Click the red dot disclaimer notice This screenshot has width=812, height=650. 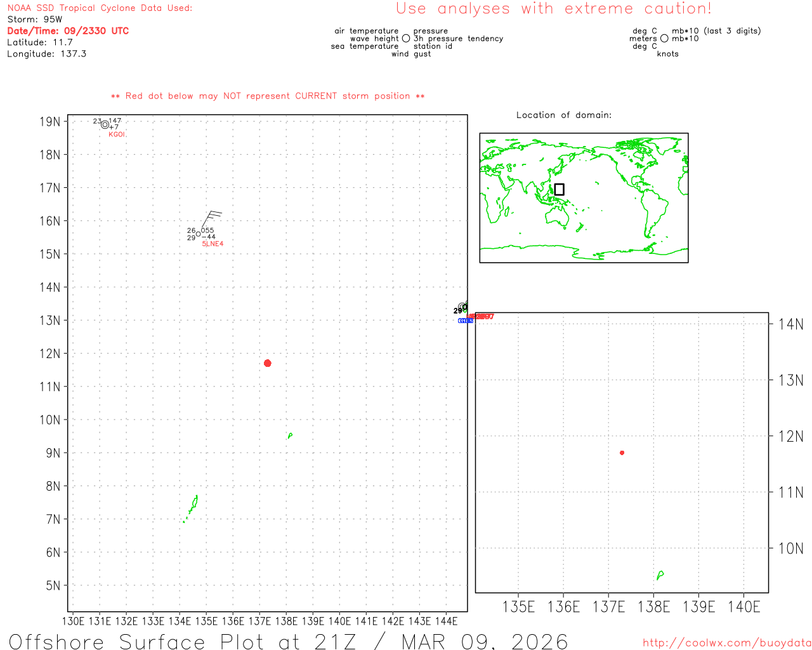tap(268, 96)
